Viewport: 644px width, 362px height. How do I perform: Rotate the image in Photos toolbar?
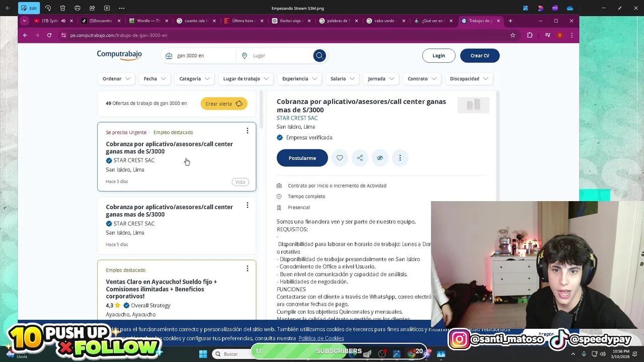[48, 8]
